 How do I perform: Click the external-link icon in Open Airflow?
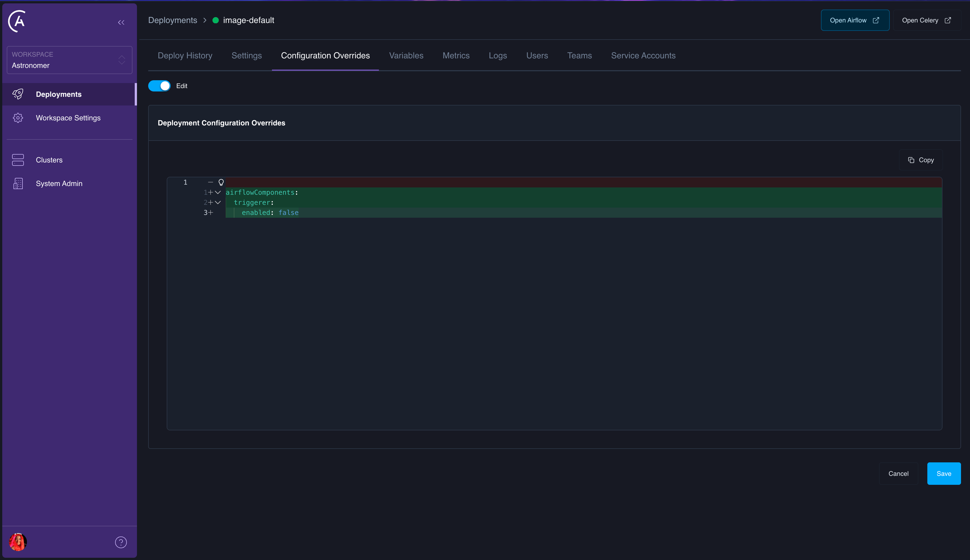876,20
